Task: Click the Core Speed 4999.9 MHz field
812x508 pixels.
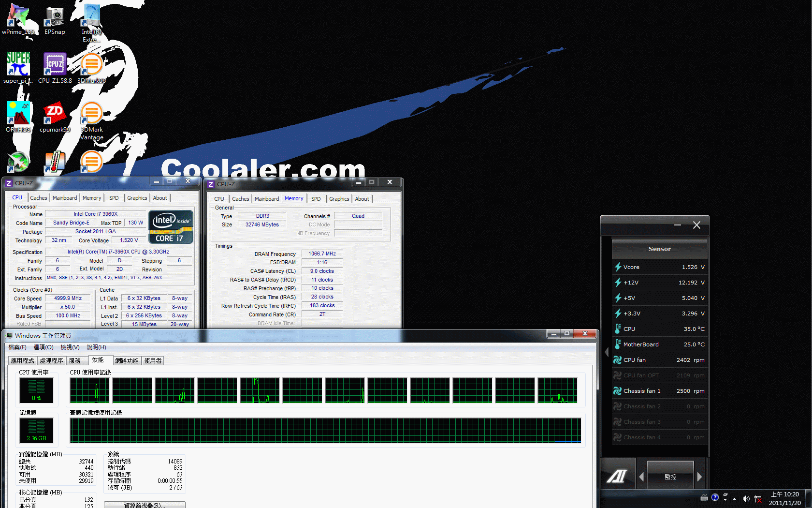Action: coord(68,299)
